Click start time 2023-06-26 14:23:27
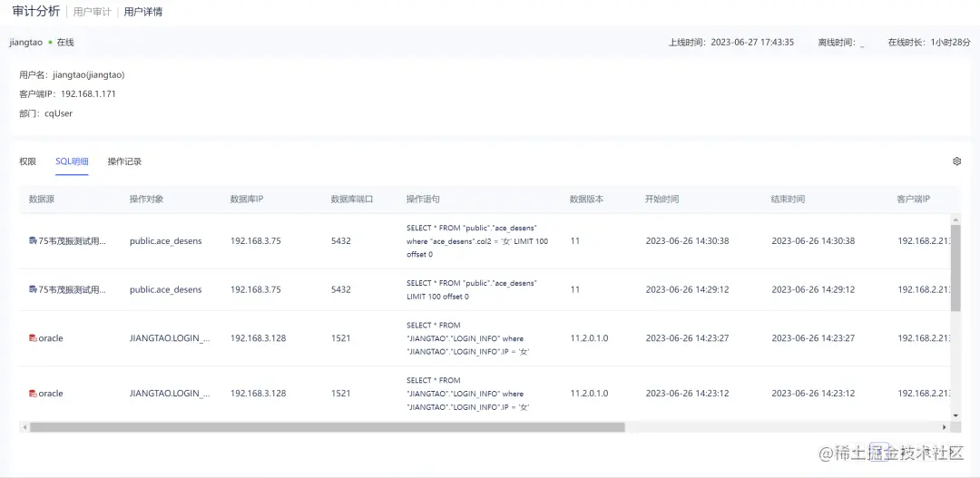 [x=688, y=338]
